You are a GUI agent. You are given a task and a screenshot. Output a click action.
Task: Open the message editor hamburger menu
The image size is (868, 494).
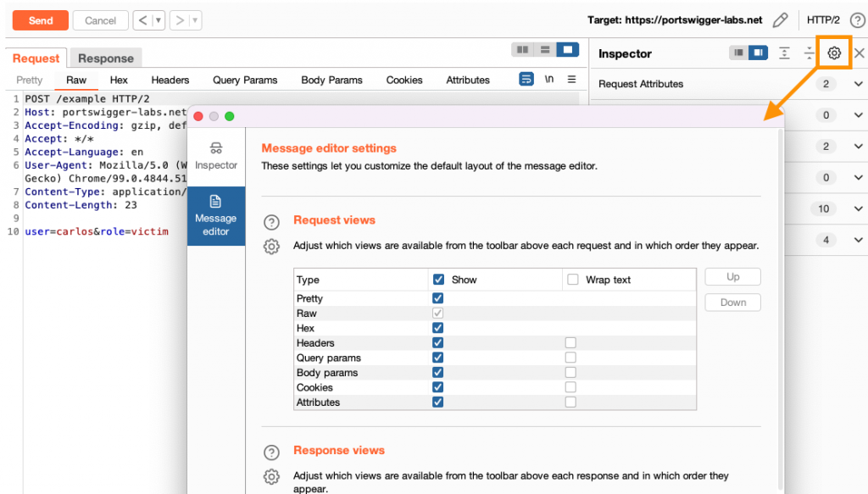pos(571,80)
